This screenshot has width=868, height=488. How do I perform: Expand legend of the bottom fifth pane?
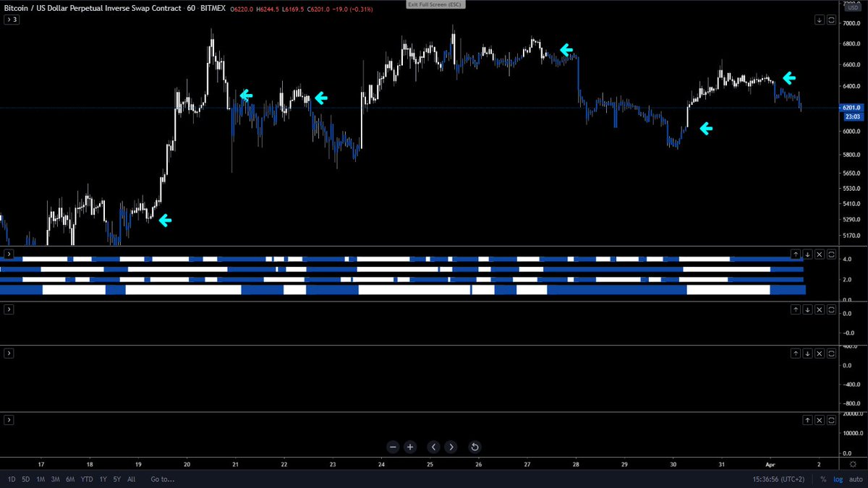tap(9, 420)
